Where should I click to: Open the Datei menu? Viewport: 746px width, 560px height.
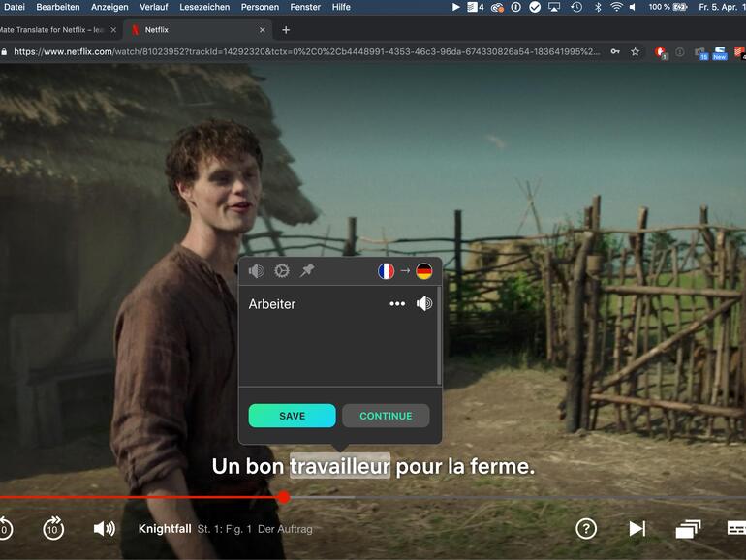point(15,7)
